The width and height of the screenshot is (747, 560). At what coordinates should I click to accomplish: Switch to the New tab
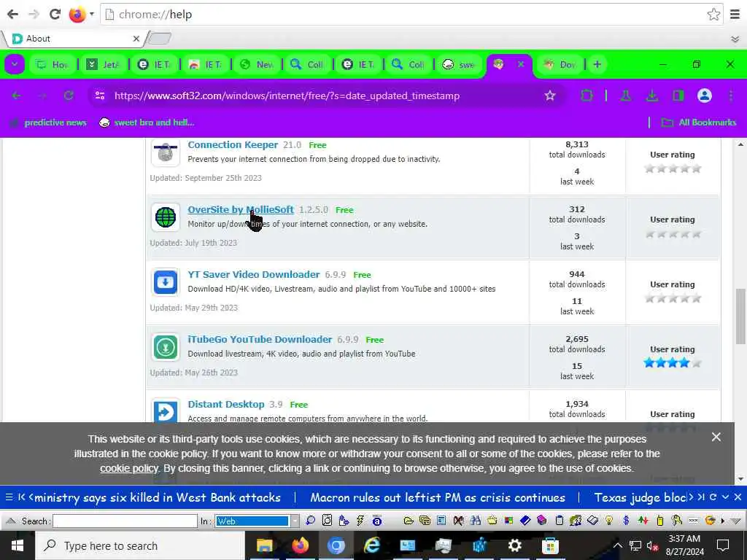pyautogui.click(x=256, y=64)
